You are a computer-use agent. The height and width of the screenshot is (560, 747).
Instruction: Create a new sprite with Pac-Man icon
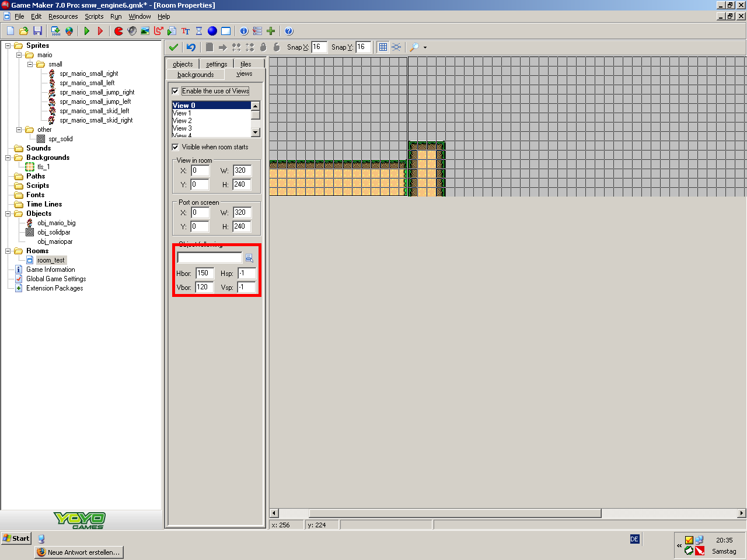click(x=118, y=31)
